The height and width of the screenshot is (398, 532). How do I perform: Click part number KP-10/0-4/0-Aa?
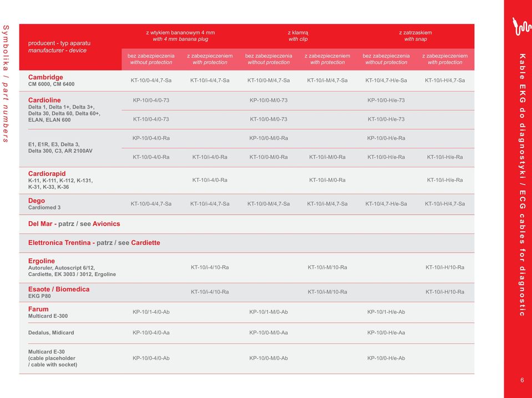point(151,333)
